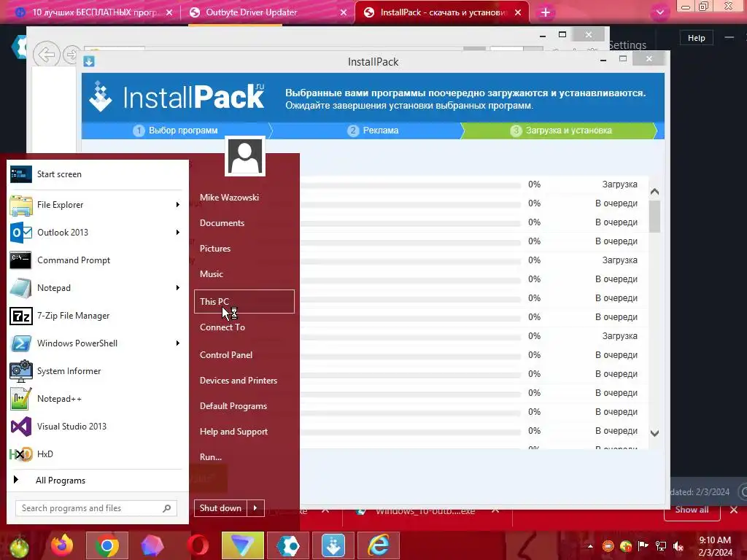Click the taskbar clock 9:10 AM
This screenshot has width=747, height=560.
[715, 540]
